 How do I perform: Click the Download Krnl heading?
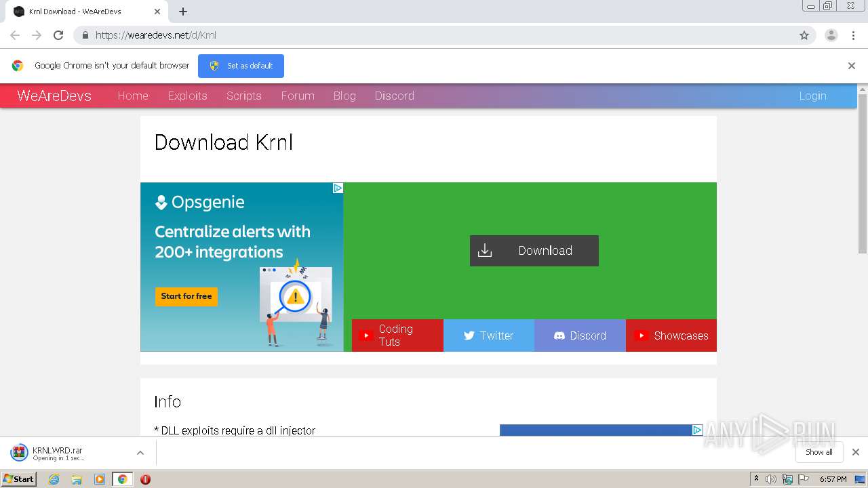tap(224, 142)
